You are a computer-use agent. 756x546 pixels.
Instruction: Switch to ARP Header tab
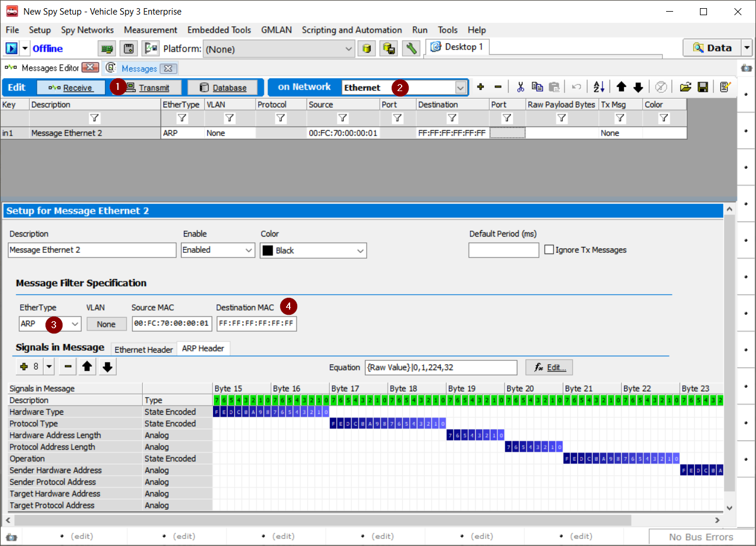(x=203, y=348)
